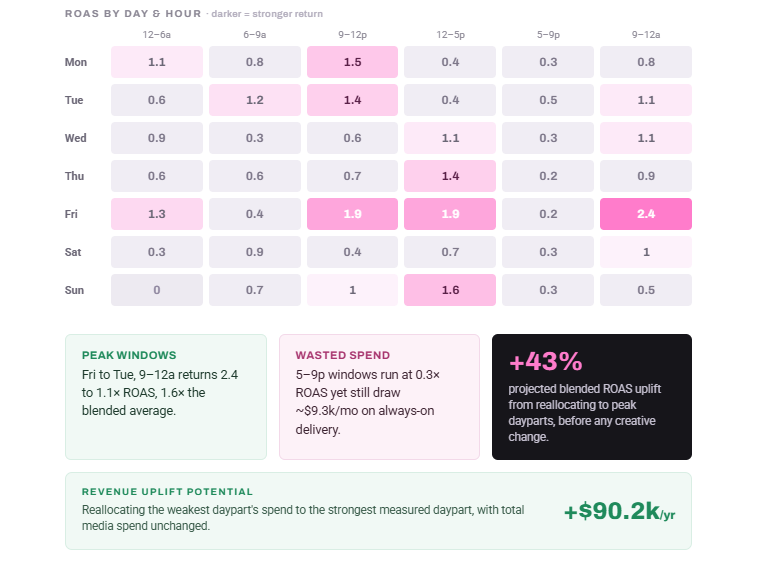Click the Revenue Uplift Potential heading
The height and width of the screenshot is (569, 761).
pos(167,492)
